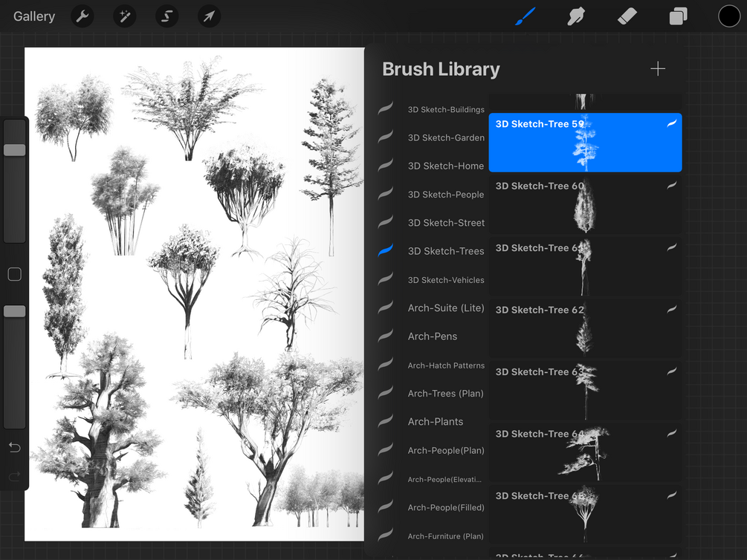
Task: Click stroke icon beside 3D Sketch-Trees
Action: click(386, 250)
